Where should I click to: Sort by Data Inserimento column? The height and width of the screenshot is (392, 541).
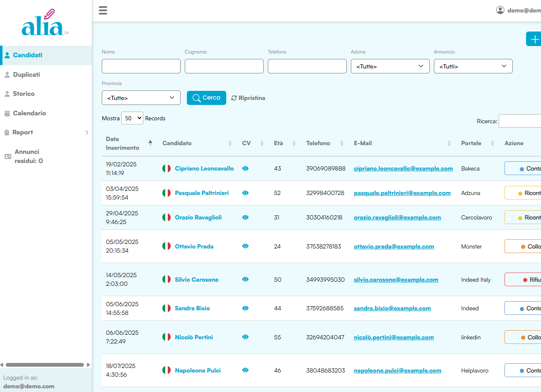[x=123, y=143]
